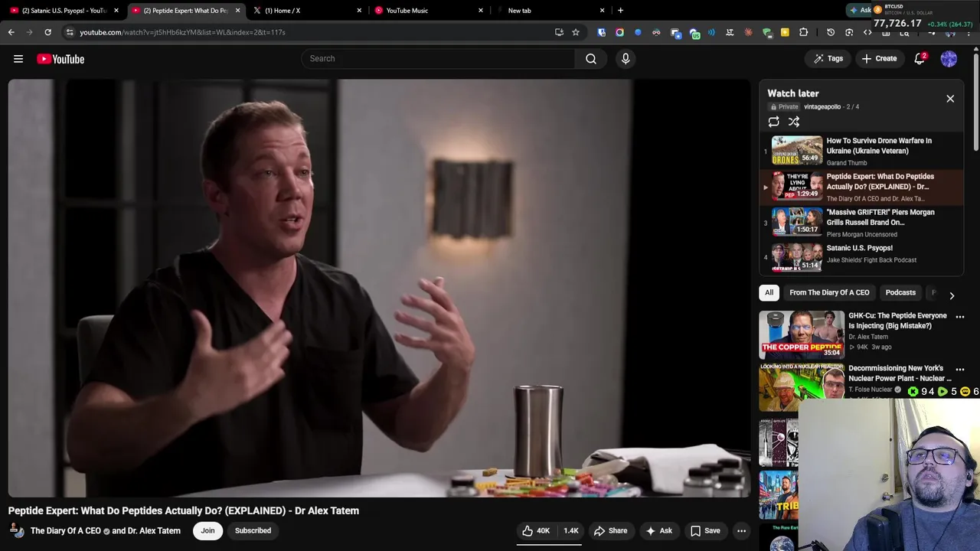Viewport: 980px width, 551px height.
Task: Save the video to a playlist
Action: click(x=705, y=531)
